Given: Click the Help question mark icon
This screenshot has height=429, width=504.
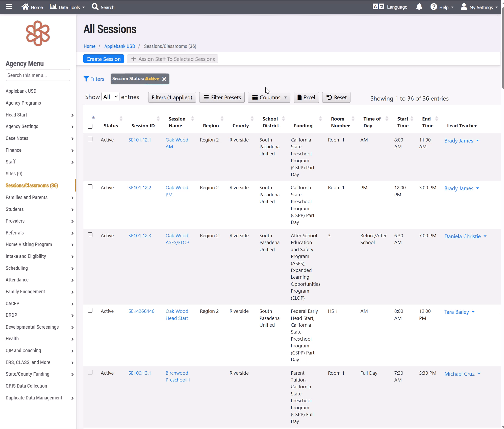Looking at the screenshot, I should click(434, 7).
